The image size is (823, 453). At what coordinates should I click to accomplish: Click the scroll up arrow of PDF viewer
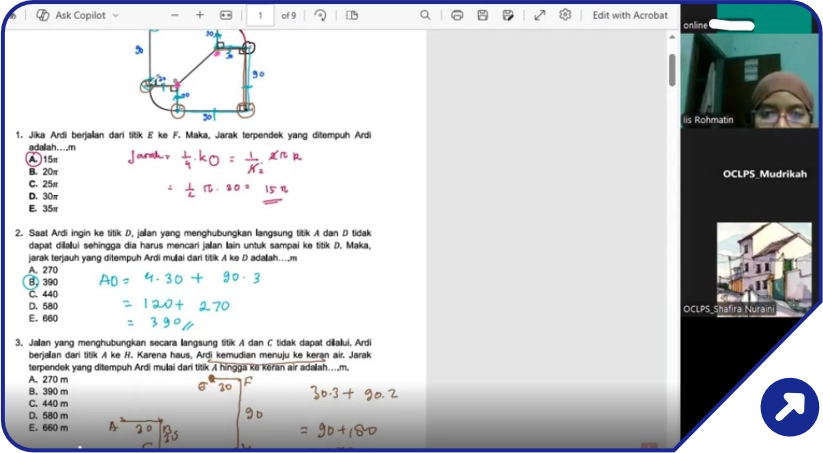tap(672, 37)
